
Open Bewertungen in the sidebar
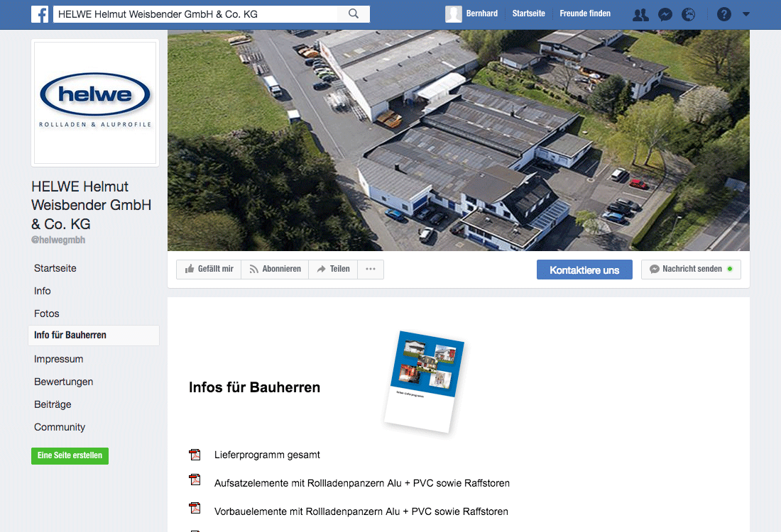coord(64,382)
